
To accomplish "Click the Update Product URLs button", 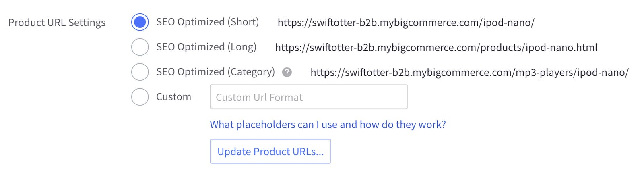I will click(270, 151).
